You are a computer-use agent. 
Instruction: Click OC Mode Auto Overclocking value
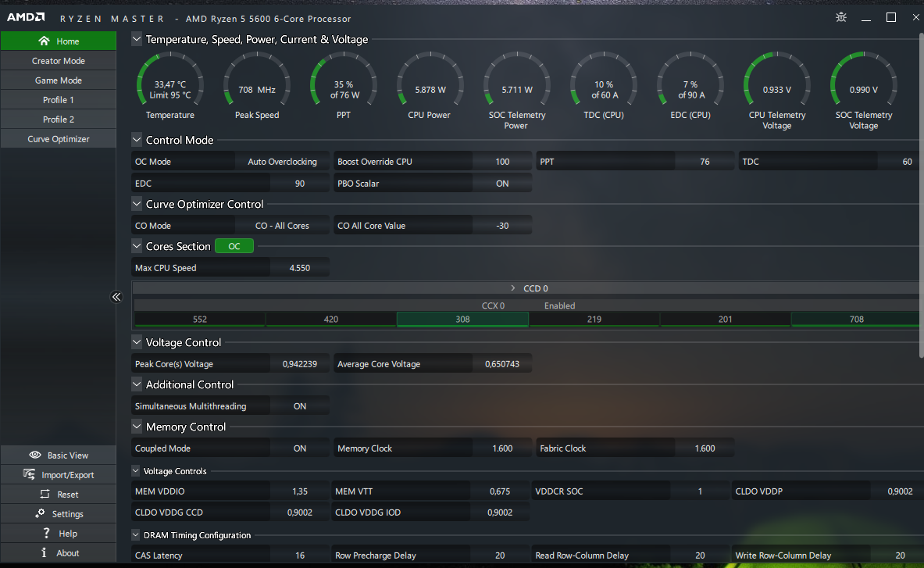click(x=282, y=162)
